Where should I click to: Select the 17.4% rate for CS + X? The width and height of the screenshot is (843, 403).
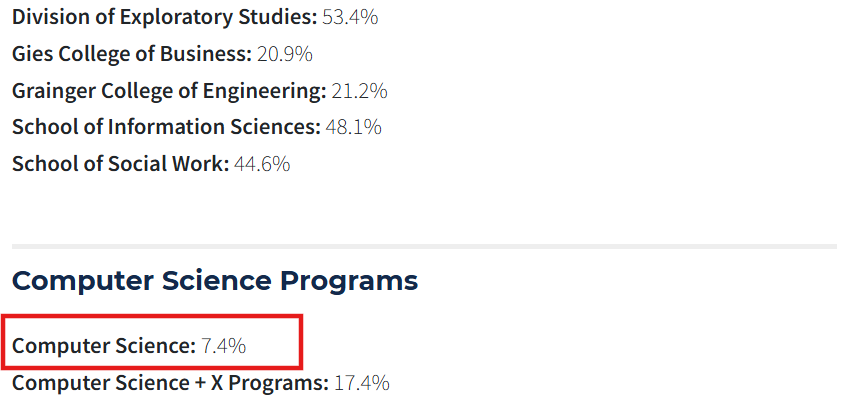361,382
